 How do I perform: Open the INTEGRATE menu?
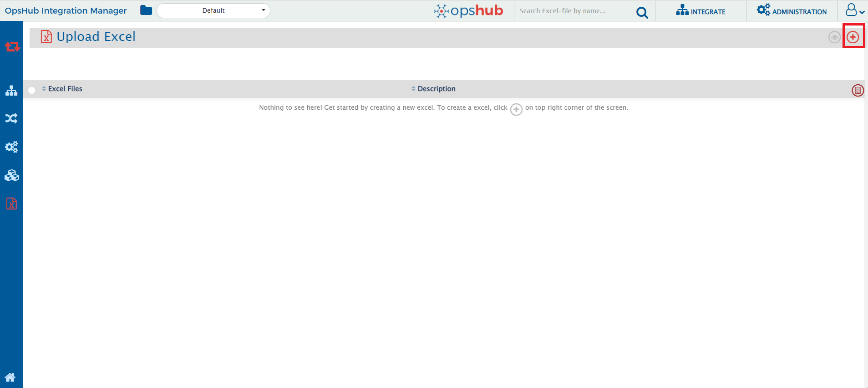[x=700, y=11]
